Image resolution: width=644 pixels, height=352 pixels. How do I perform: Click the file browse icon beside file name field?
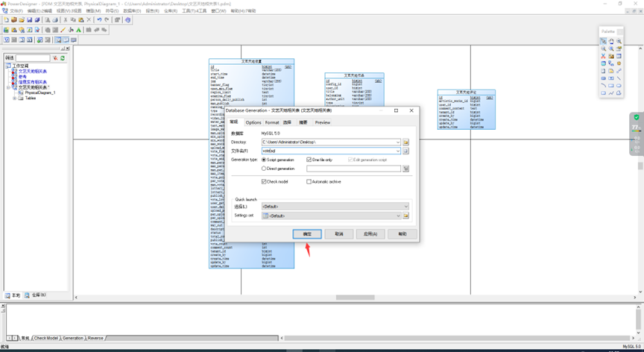[405, 151]
